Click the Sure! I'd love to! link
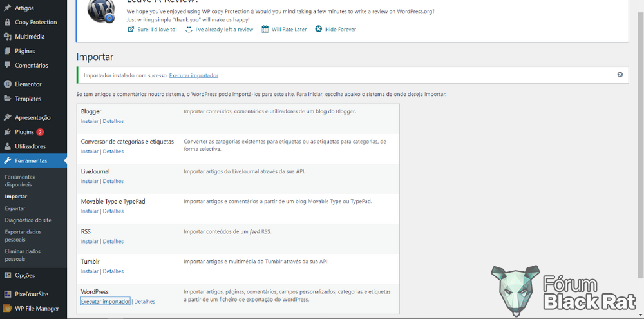The height and width of the screenshot is (319, 644). pos(157,29)
